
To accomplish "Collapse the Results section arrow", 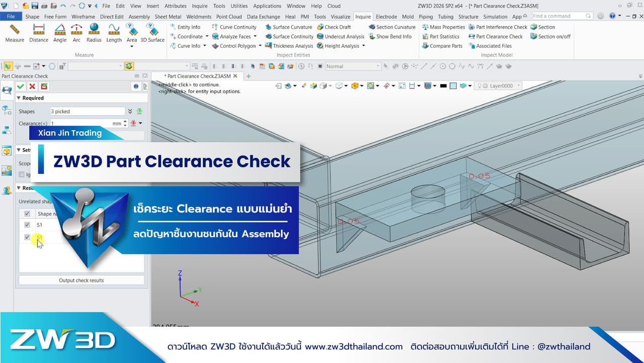I will click(x=19, y=188).
